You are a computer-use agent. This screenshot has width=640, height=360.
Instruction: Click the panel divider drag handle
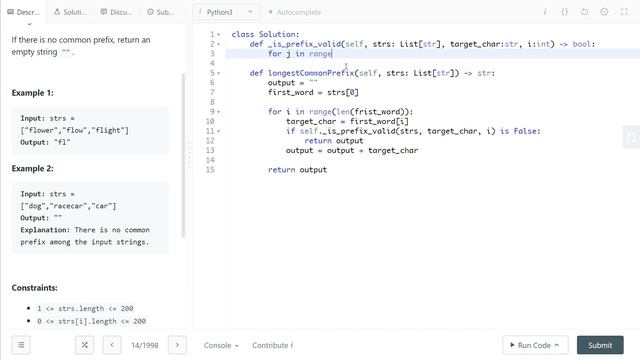[x=189, y=155]
